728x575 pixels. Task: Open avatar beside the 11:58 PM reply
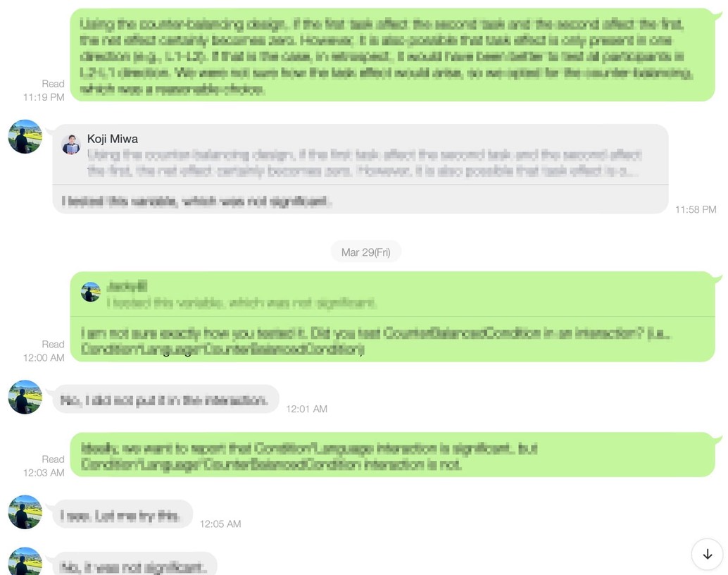click(25, 137)
